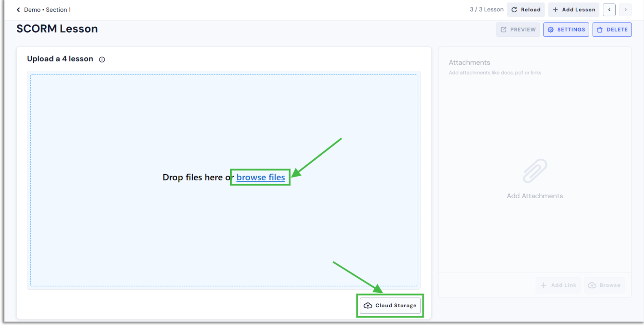Select the Delete button for this lesson

[612, 29]
